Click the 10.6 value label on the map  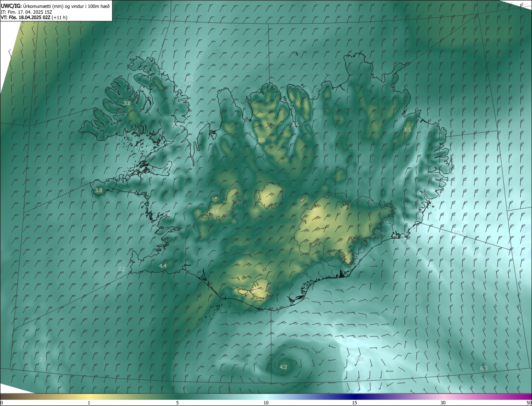click(x=360, y=360)
